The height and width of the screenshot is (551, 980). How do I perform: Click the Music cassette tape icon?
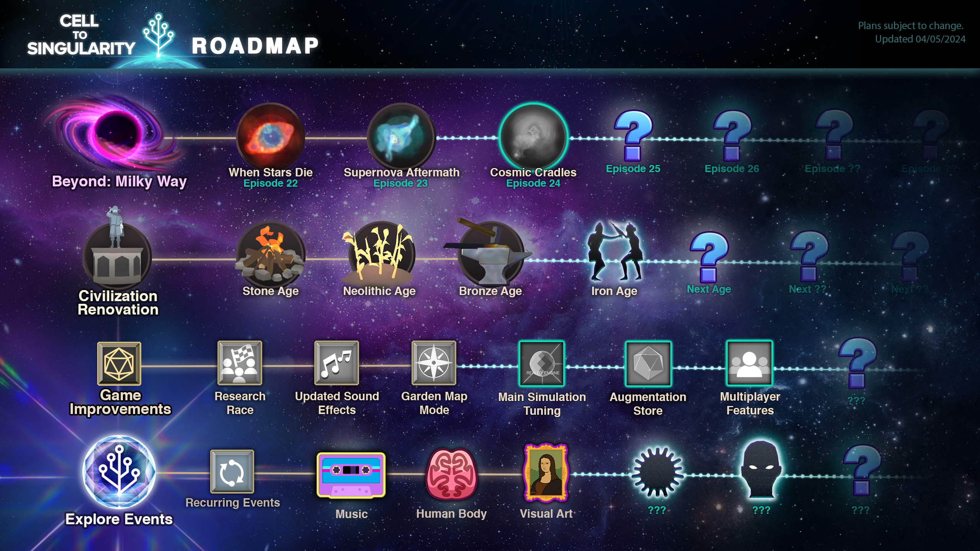pyautogui.click(x=351, y=475)
